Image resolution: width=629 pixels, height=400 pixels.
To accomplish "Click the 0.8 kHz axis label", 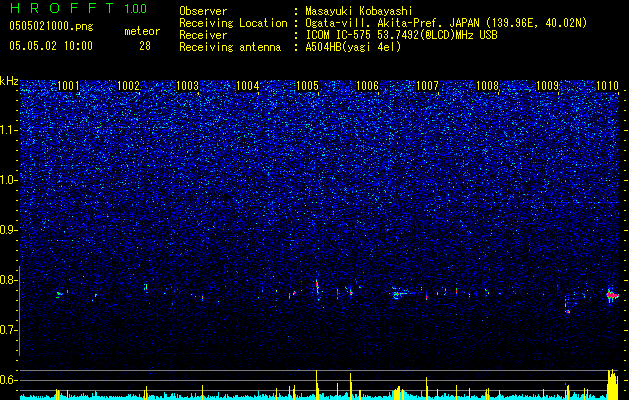I will point(8,280).
